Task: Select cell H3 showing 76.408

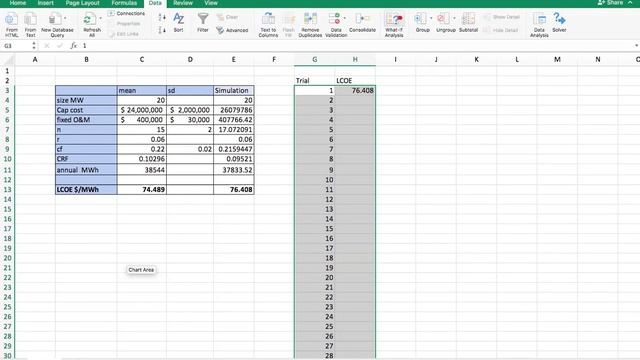Action: tap(355, 90)
